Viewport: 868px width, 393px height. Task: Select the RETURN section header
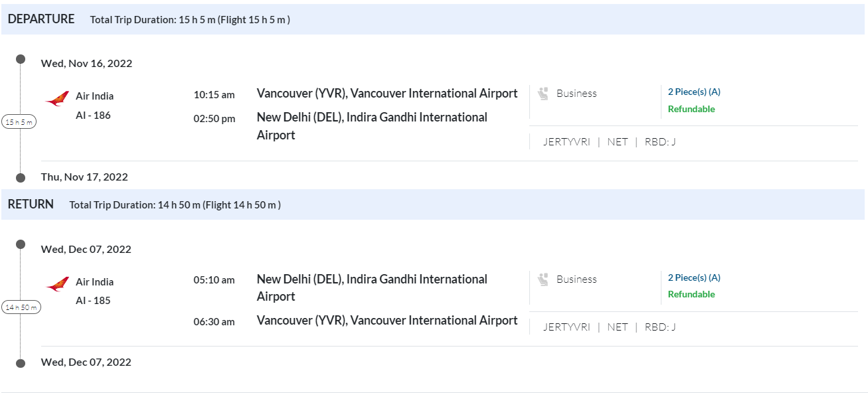pyautogui.click(x=31, y=204)
